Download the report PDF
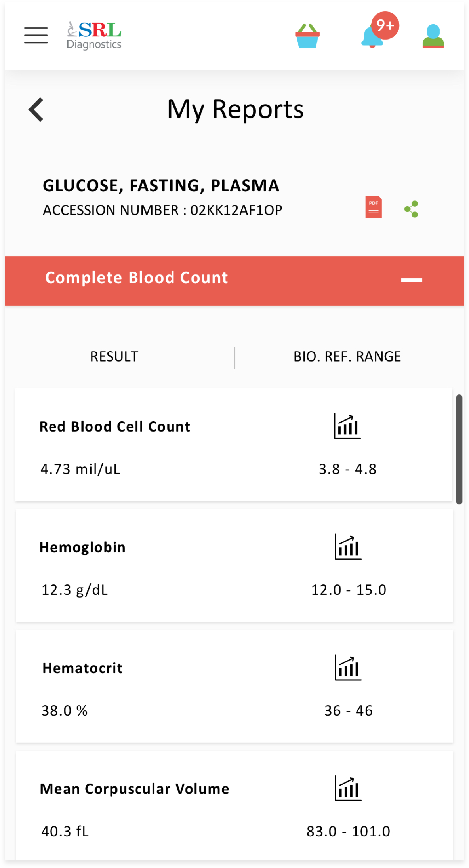Screen dimensions: 469x868 pos(373,207)
